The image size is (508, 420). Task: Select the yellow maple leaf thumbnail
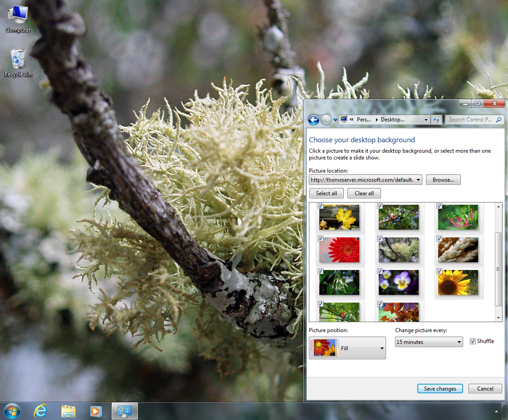coord(339,217)
